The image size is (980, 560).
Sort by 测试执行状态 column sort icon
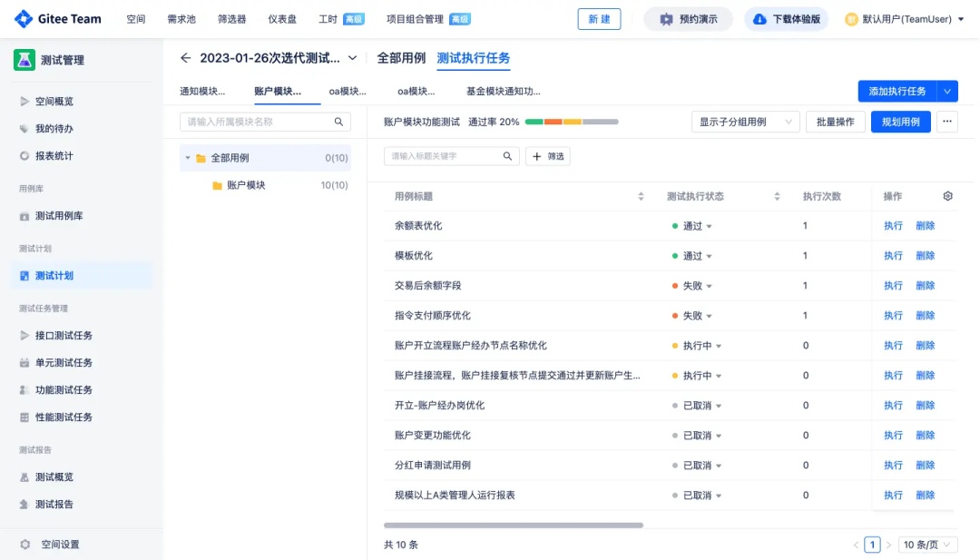pos(777,196)
